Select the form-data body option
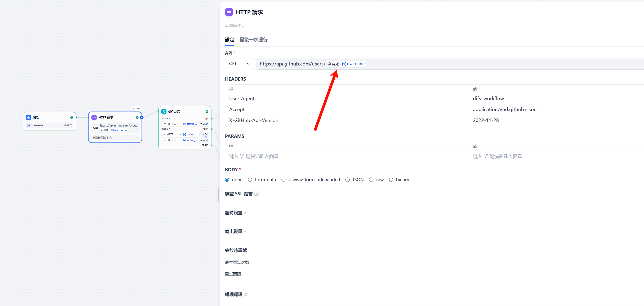The width and height of the screenshot is (644, 306). coord(250,180)
